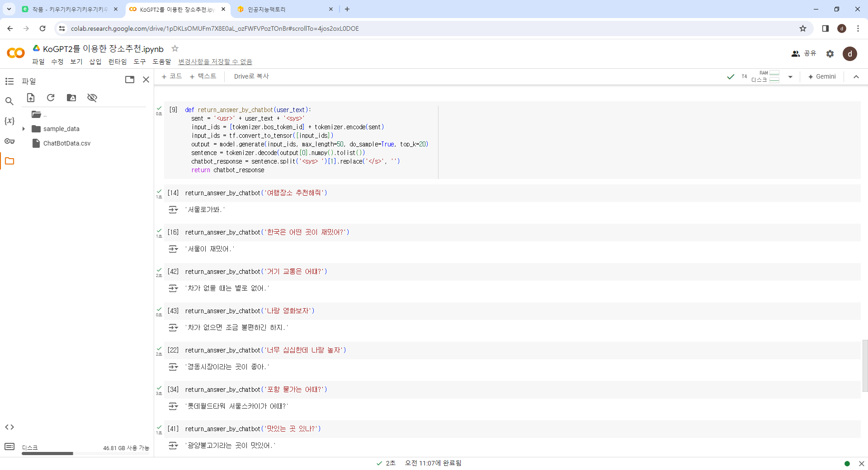The height and width of the screenshot is (470, 868).
Task: Refresh the file browser list
Action: click(x=51, y=98)
